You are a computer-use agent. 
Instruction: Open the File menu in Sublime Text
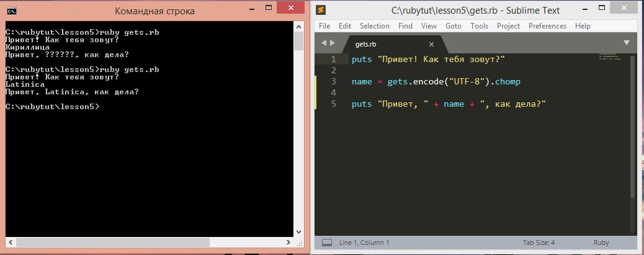[324, 26]
